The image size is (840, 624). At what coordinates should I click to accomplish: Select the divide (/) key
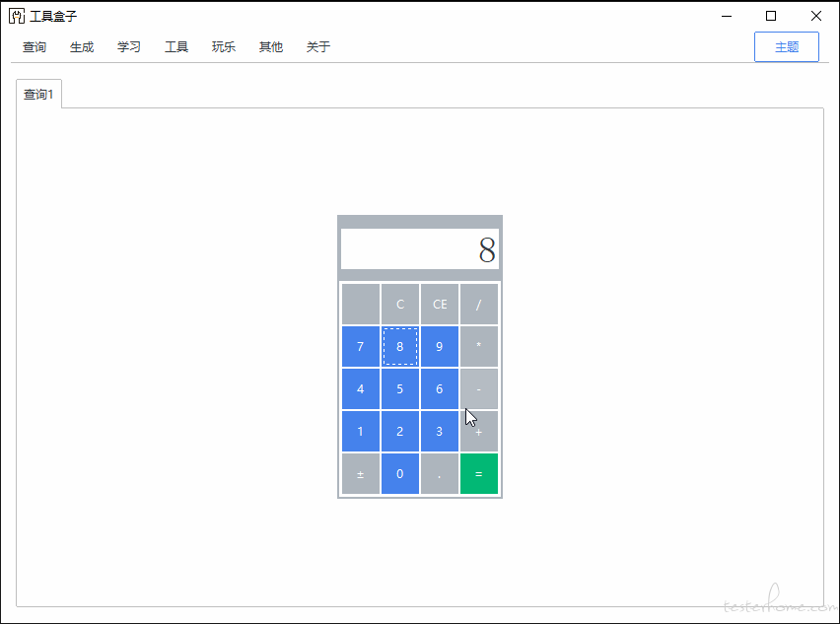click(x=479, y=304)
